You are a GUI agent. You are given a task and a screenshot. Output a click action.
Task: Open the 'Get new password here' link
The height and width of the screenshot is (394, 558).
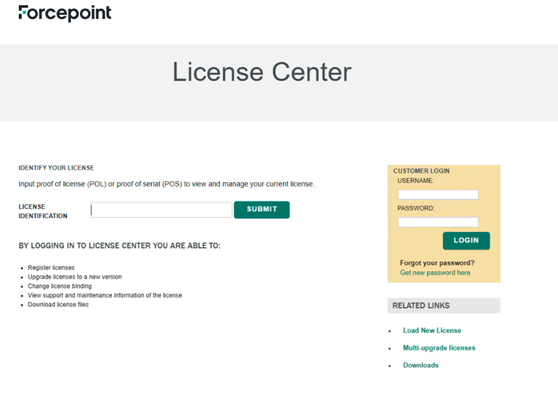[435, 273]
